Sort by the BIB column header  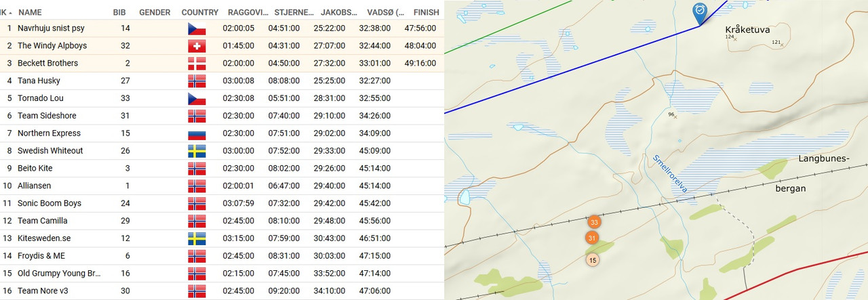coord(119,12)
